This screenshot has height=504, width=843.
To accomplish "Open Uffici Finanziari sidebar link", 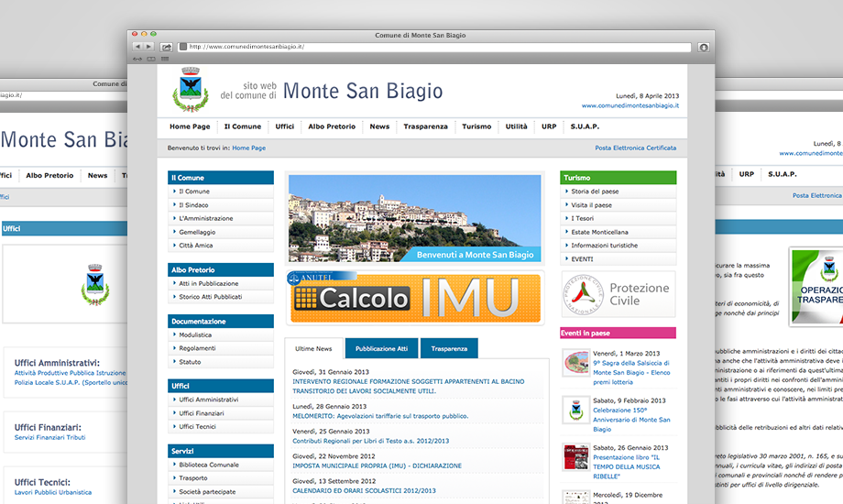I will pyautogui.click(x=202, y=413).
